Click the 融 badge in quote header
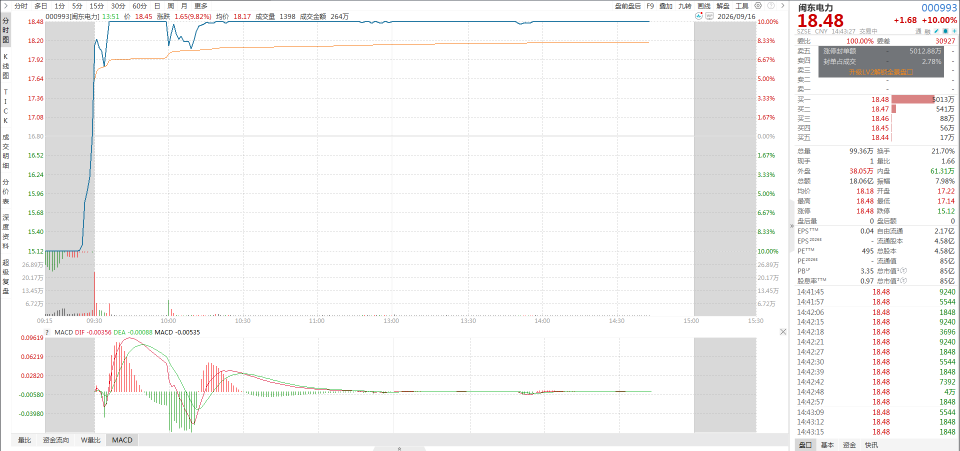This screenshot has width=960, height=451. [927, 31]
